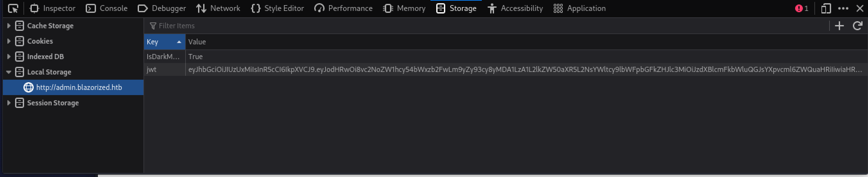Refresh storage items with reload icon
This screenshot has height=177, width=868.
857,26
